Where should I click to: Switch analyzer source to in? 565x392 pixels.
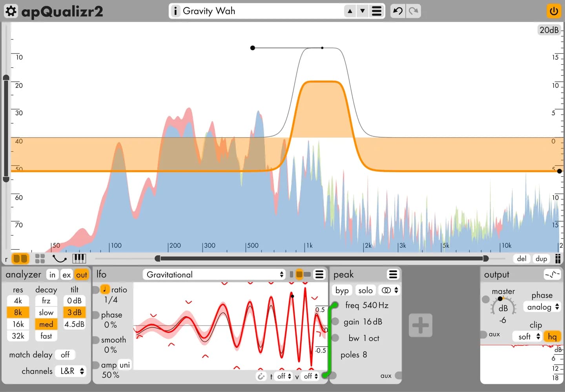point(52,275)
